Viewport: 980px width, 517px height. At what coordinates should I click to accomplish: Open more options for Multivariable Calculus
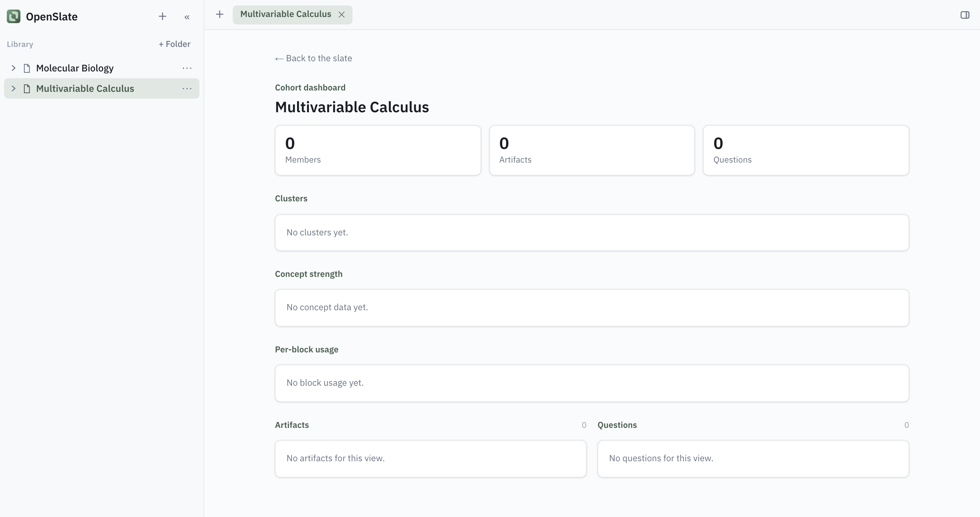187,88
